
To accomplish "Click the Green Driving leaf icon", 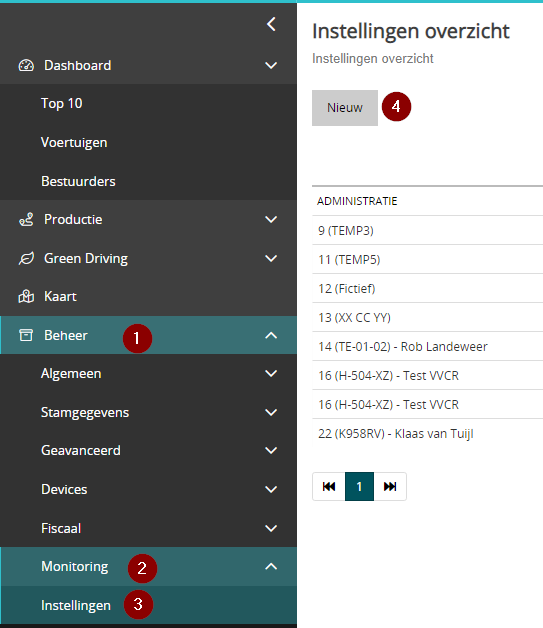I will (26, 258).
